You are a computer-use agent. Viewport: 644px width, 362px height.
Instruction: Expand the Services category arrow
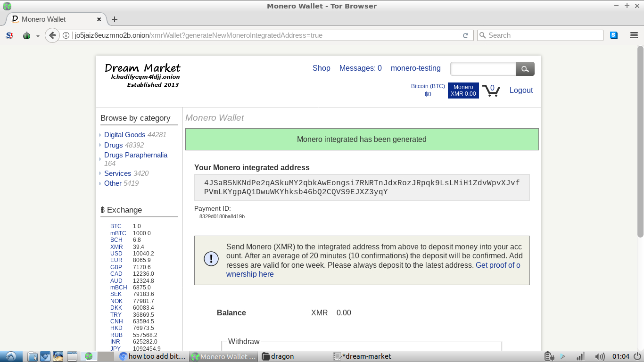click(100, 173)
